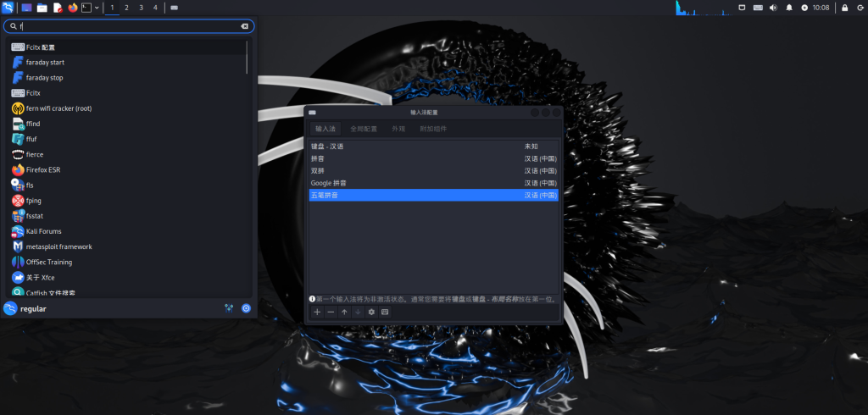This screenshot has height=415, width=868.
Task: Remove selected input method with minus button
Action: tap(331, 312)
